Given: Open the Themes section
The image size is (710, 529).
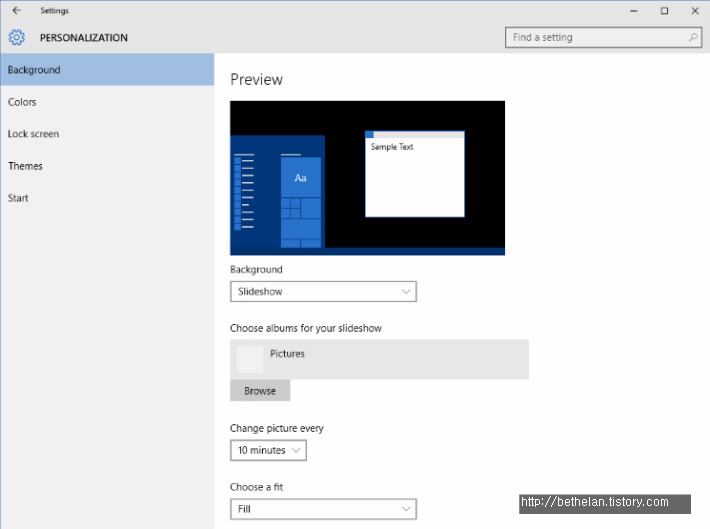Looking at the screenshot, I should (107, 166).
